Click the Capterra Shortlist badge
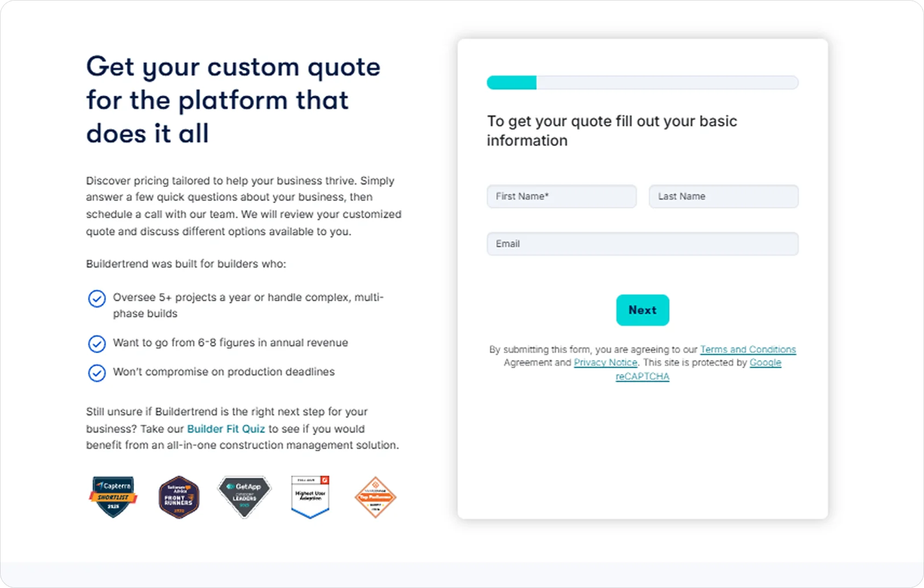This screenshot has height=588, width=924. [x=113, y=497]
